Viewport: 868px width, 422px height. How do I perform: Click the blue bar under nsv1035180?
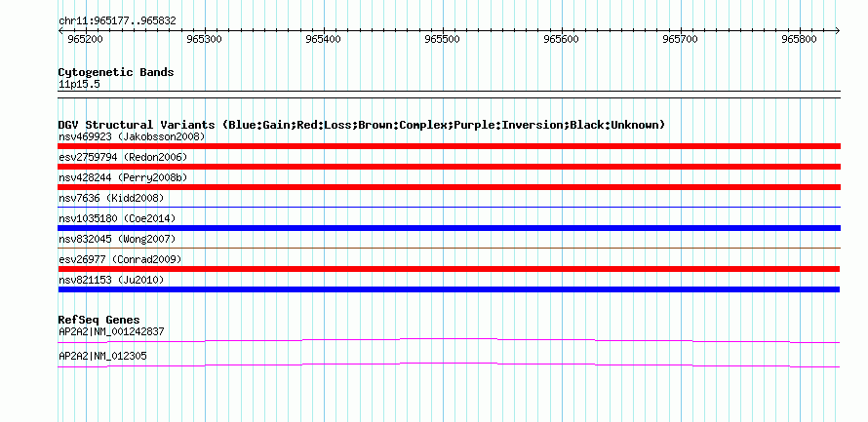click(449, 228)
